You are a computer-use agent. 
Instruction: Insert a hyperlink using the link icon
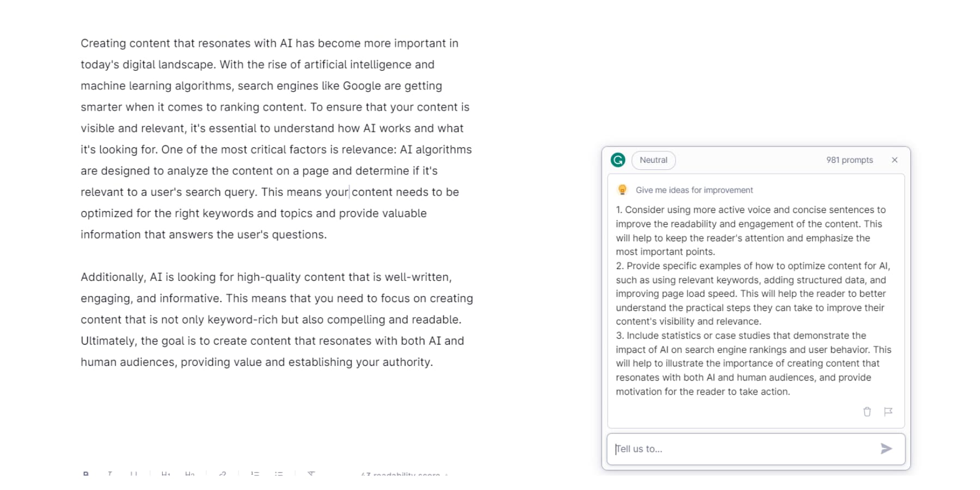[222, 475]
